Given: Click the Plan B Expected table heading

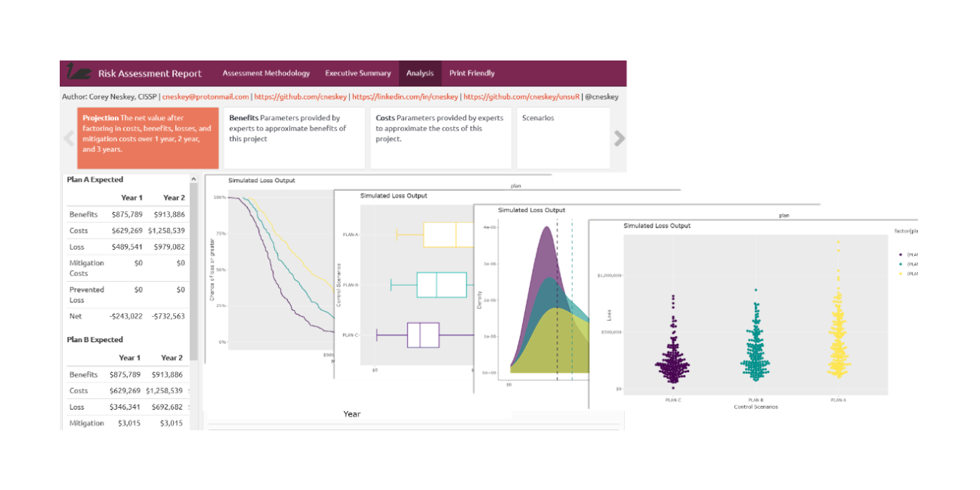Looking at the screenshot, I should (x=95, y=339).
